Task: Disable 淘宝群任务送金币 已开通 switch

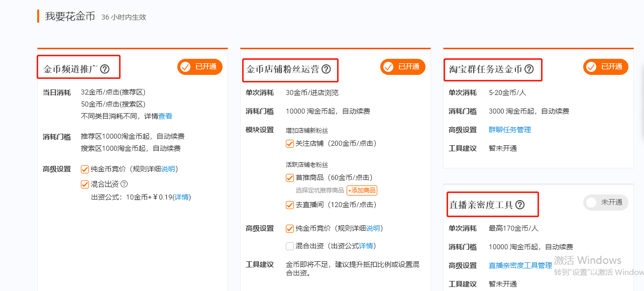Action: [605, 67]
